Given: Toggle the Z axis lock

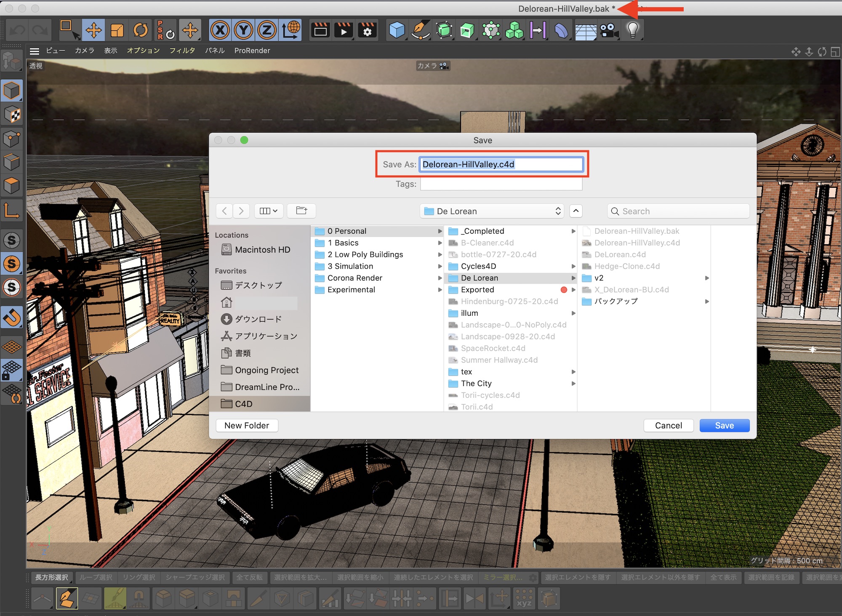Looking at the screenshot, I should tap(267, 30).
